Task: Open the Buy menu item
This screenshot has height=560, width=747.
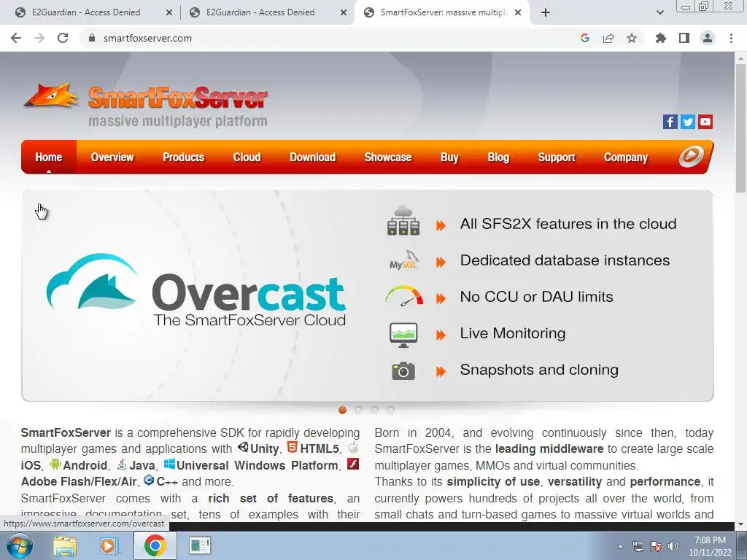Action: (x=449, y=157)
